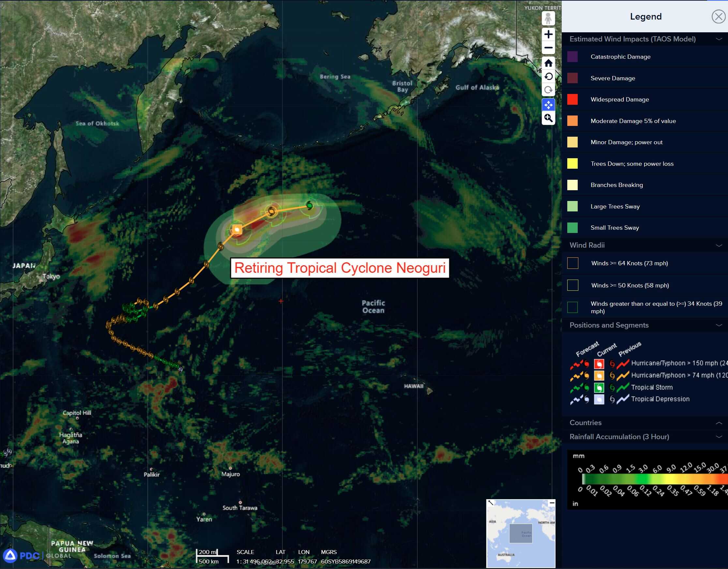Expand the Countries legend section
Image resolution: width=728 pixels, height=569 pixels.
[x=719, y=423]
